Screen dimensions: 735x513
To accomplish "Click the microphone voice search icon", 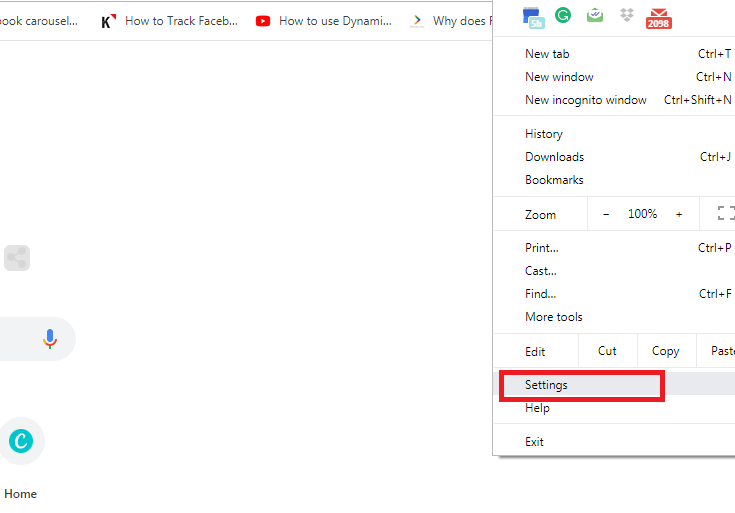I will [x=50, y=339].
